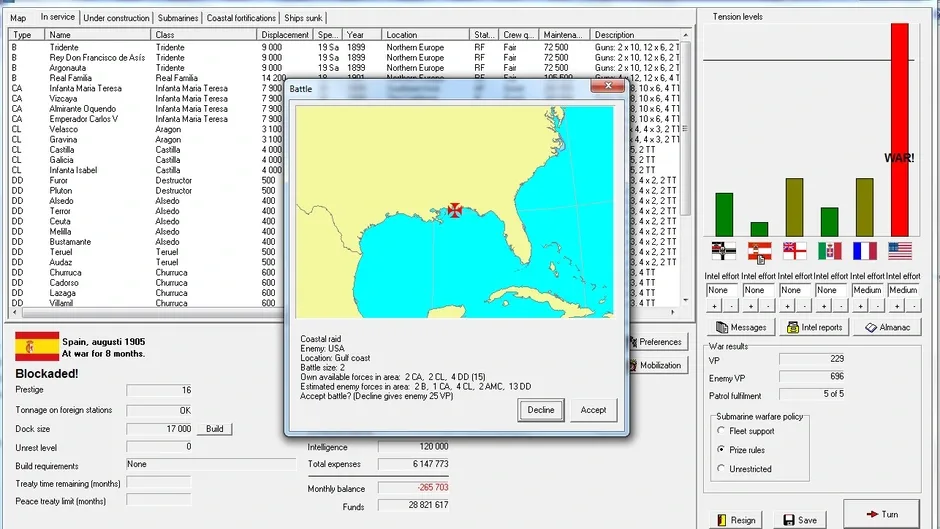The width and height of the screenshot is (940, 529).
Task: Click Resign with the flag icon
Action: coord(737,520)
